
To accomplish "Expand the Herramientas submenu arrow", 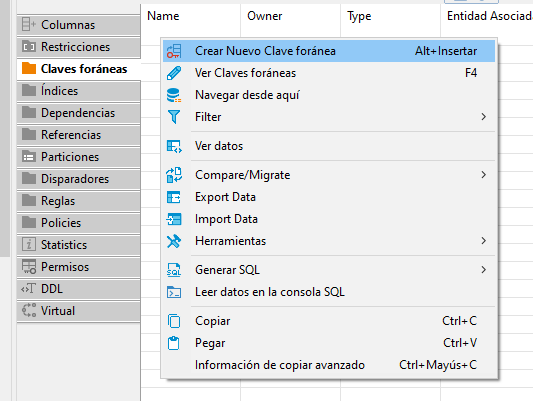I will [483, 241].
